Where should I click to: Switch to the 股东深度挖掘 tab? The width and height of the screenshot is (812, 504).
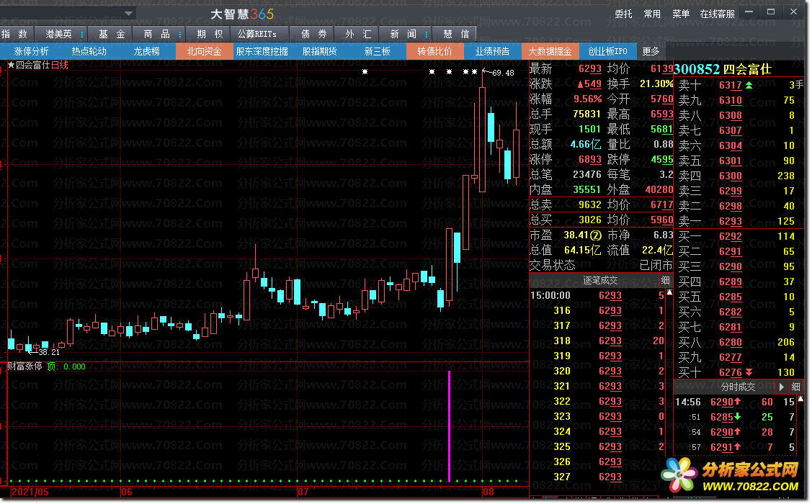coord(262,51)
